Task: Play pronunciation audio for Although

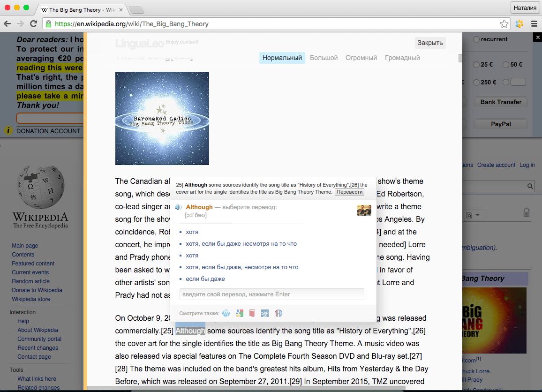Action: 178,207
